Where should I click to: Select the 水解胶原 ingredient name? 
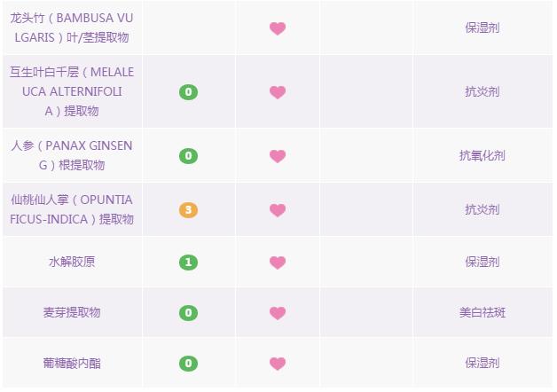point(72,263)
